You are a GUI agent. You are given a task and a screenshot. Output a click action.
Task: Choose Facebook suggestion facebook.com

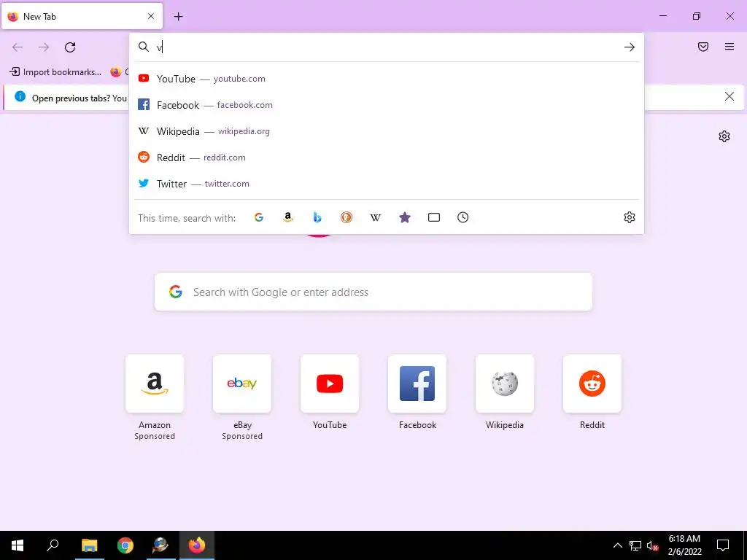[387, 105]
